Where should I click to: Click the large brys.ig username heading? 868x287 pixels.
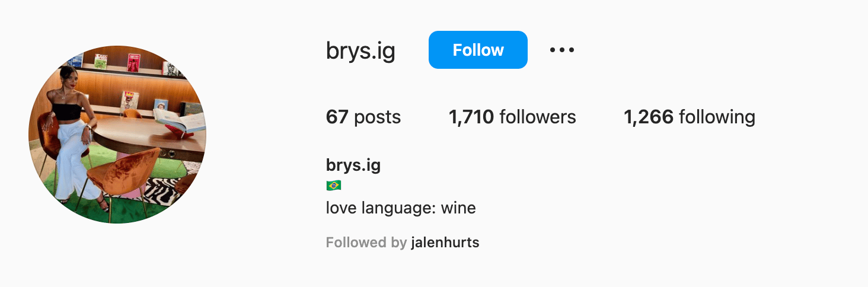[x=360, y=51]
